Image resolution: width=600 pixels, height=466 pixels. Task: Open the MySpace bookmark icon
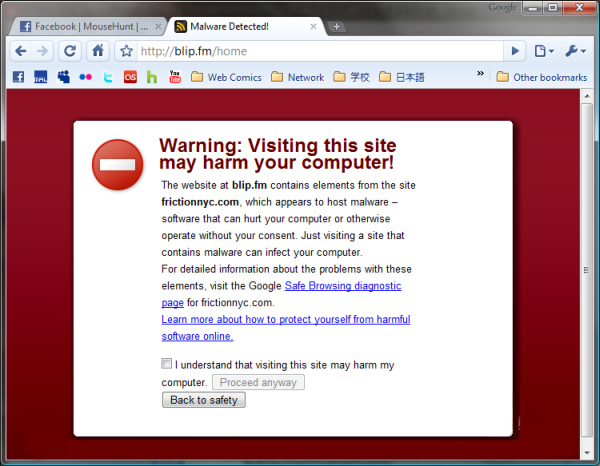tap(64, 77)
